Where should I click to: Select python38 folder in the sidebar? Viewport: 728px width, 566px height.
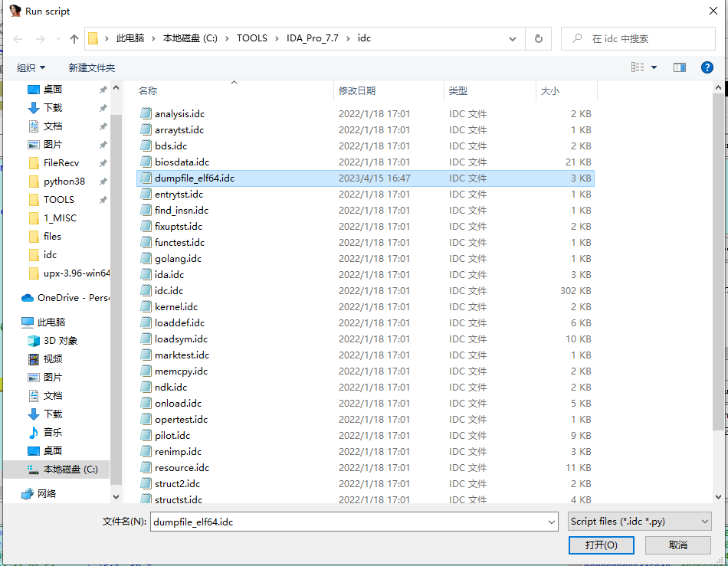(64, 181)
